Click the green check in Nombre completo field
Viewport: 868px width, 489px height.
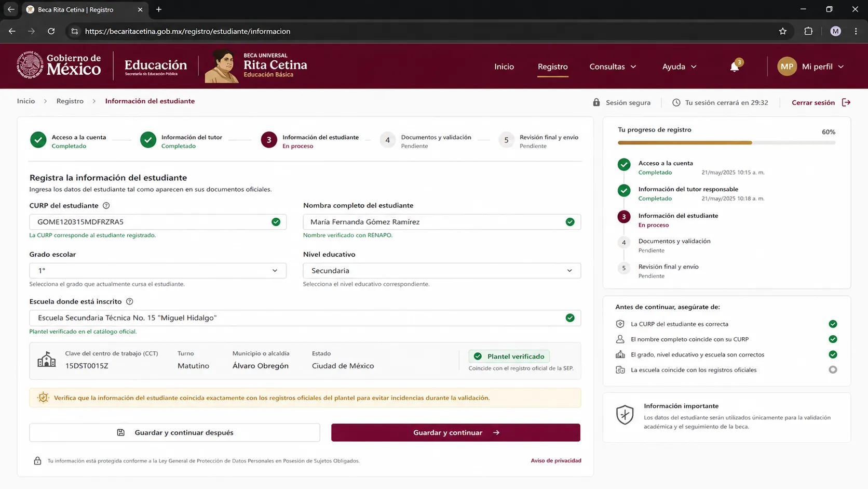click(x=570, y=222)
